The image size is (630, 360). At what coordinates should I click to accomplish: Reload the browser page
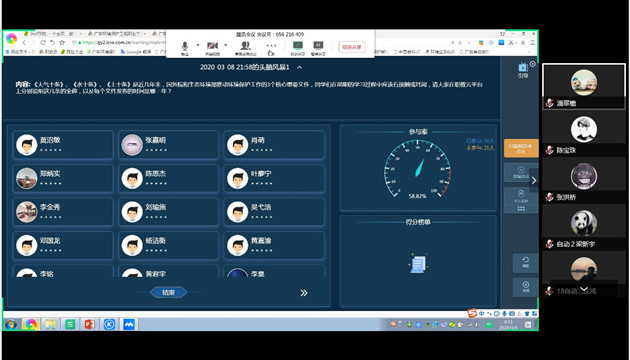point(43,43)
